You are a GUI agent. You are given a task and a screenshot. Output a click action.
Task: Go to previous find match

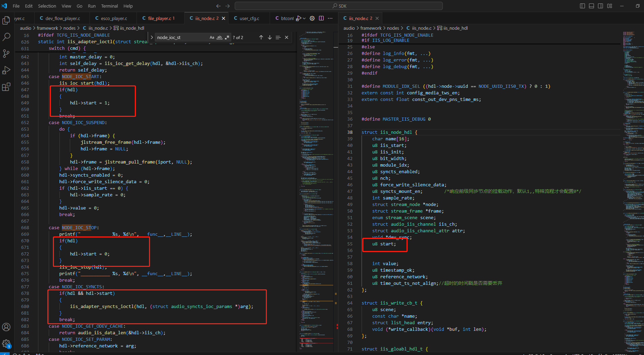click(x=261, y=37)
